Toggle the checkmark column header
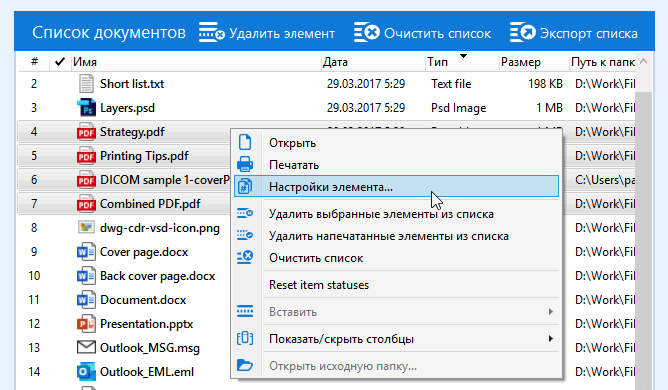Viewport: 668px width, 390px height. click(x=60, y=62)
